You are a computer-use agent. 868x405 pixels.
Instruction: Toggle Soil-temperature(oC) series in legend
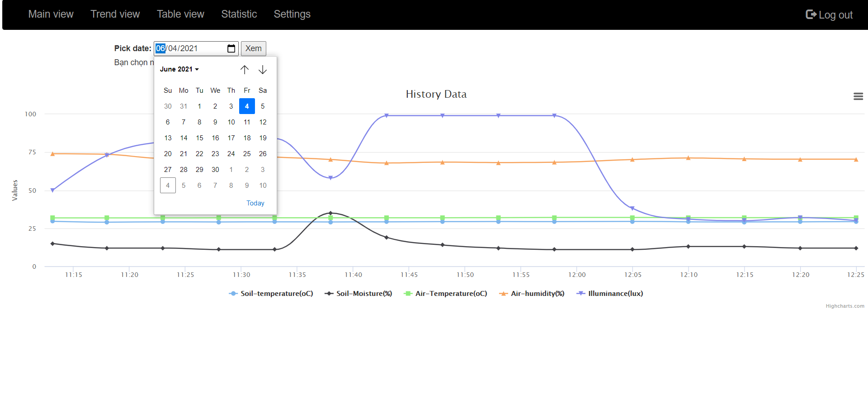pos(271,294)
